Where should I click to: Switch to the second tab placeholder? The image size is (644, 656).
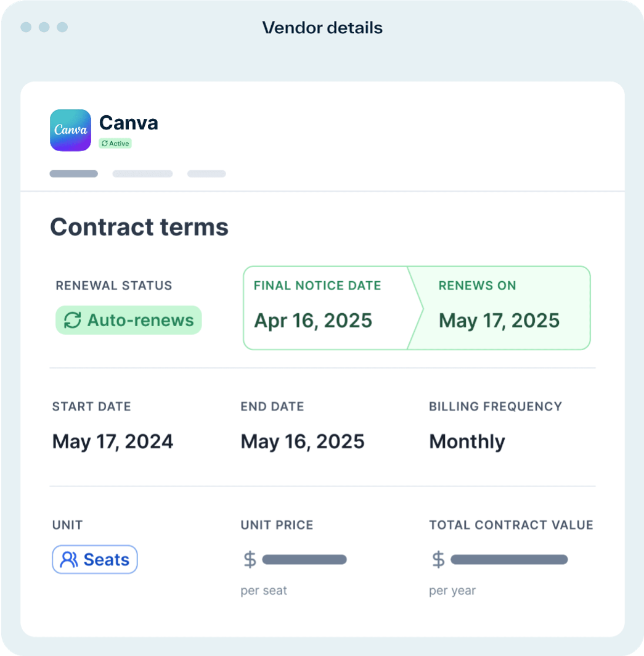142,174
